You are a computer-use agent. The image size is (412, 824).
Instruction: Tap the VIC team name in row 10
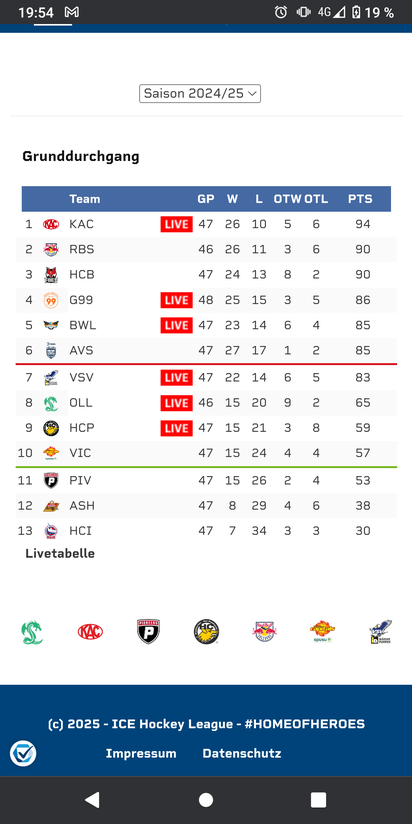click(80, 453)
